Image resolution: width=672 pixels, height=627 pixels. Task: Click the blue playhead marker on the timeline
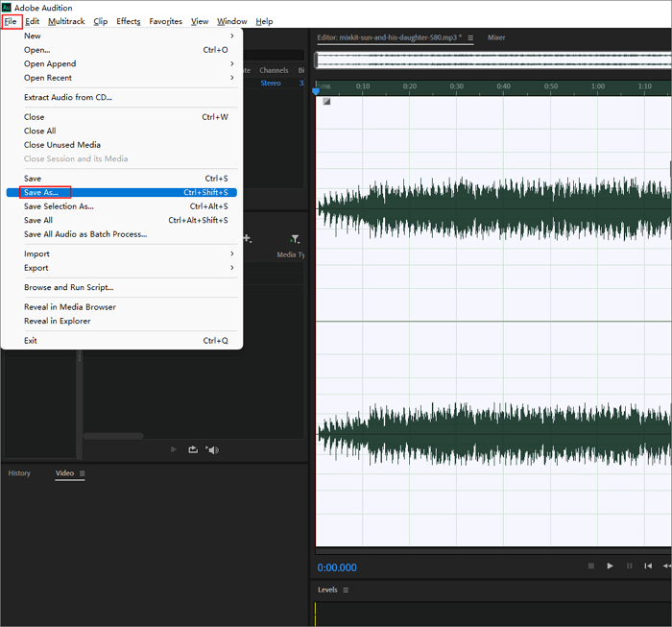[316, 90]
